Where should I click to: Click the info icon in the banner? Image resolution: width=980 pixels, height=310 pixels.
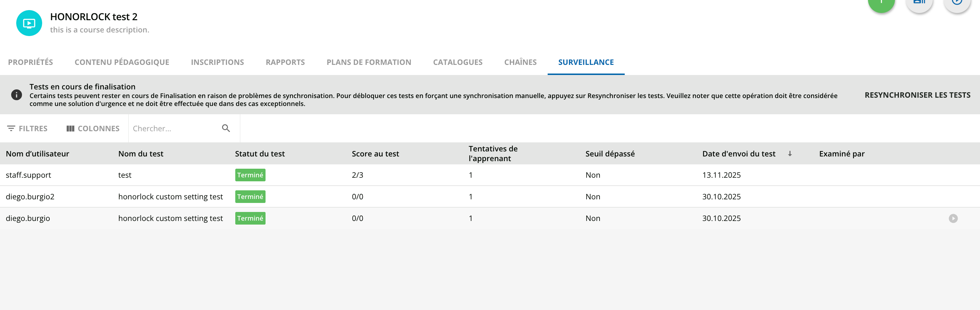tap(16, 95)
